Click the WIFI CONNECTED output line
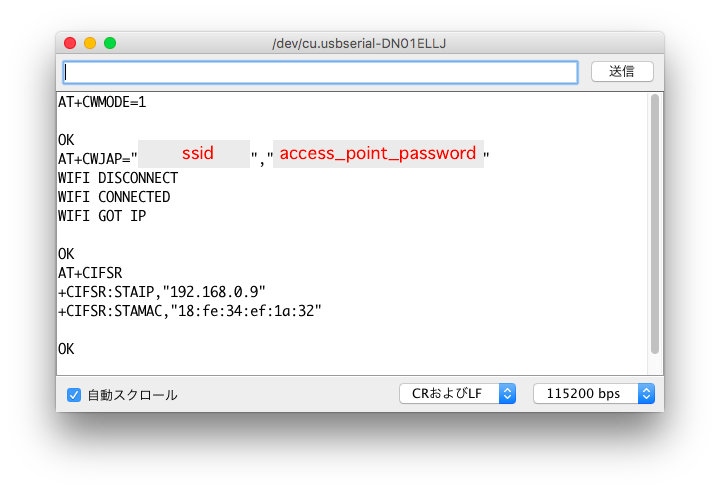The height and width of the screenshot is (492, 720). [114, 197]
